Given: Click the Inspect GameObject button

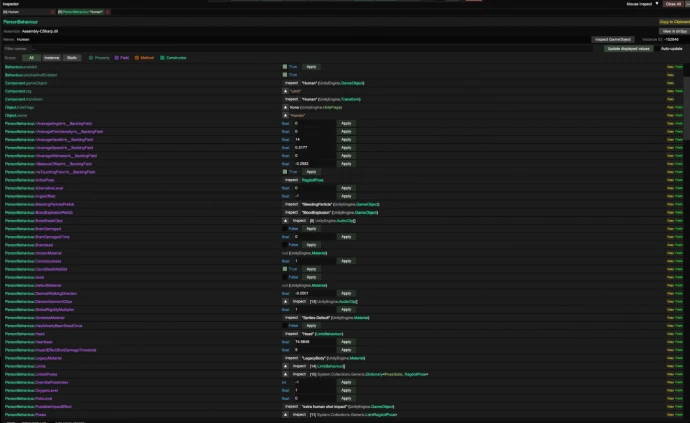Looking at the screenshot, I should pos(613,40).
